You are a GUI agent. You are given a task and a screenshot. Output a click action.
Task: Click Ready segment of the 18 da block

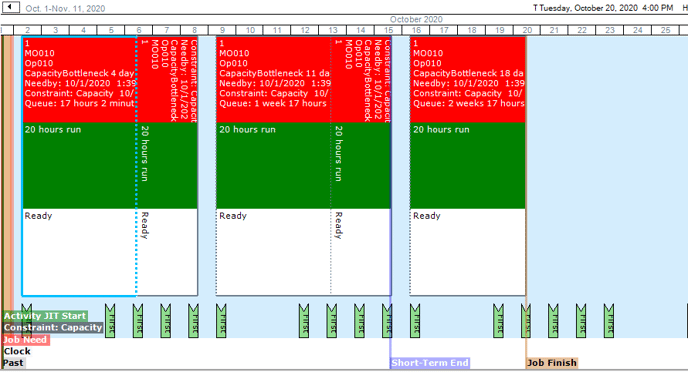468,252
